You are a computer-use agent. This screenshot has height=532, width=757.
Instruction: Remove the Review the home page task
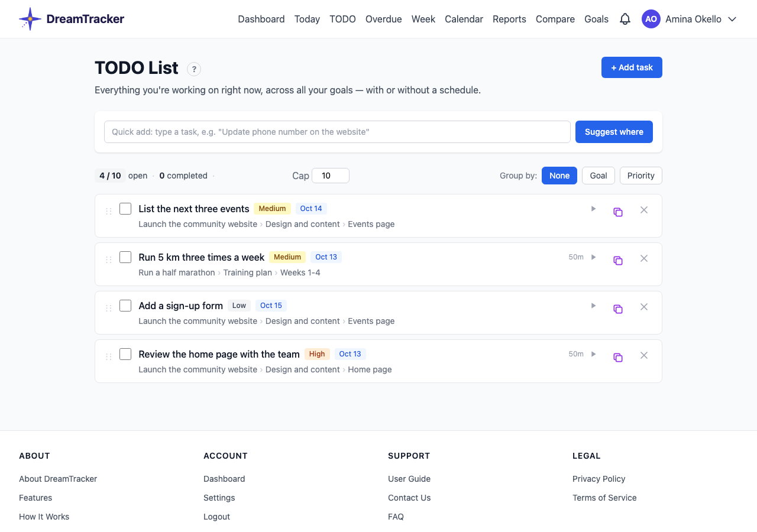(x=644, y=355)
